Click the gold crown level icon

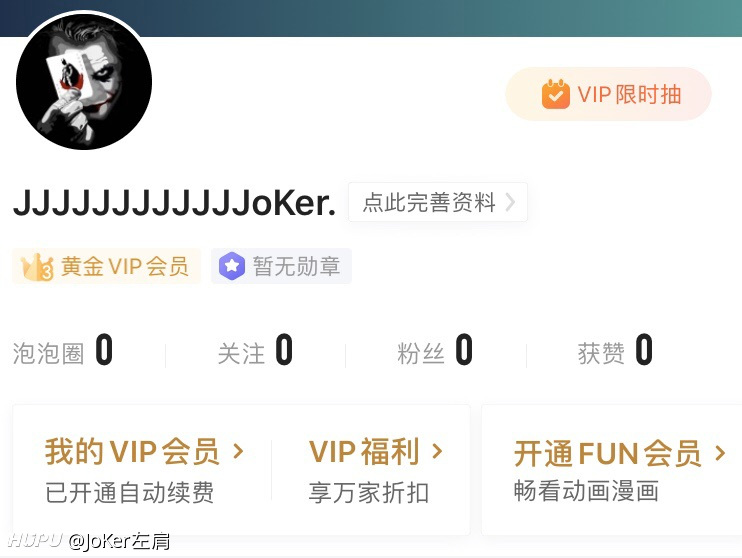point(37,266)
